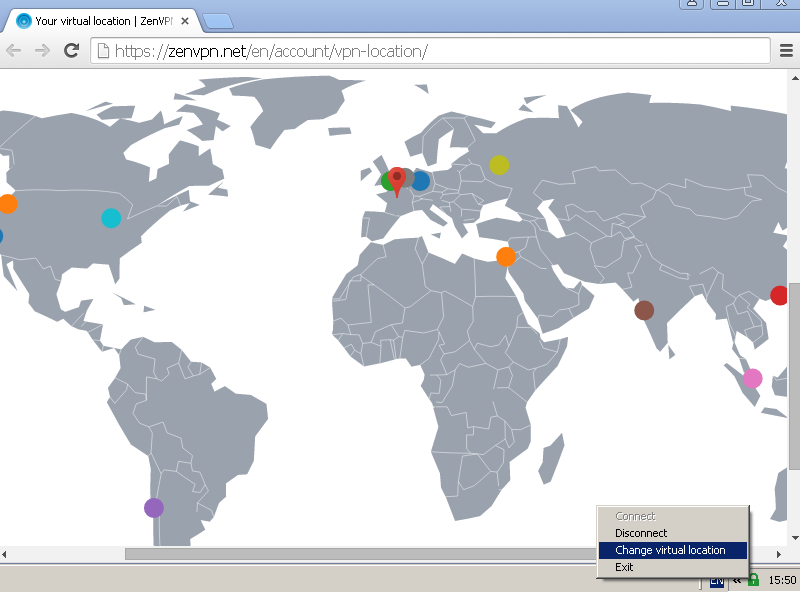
Task: Click the browser forward arrow
Action: 42,51
